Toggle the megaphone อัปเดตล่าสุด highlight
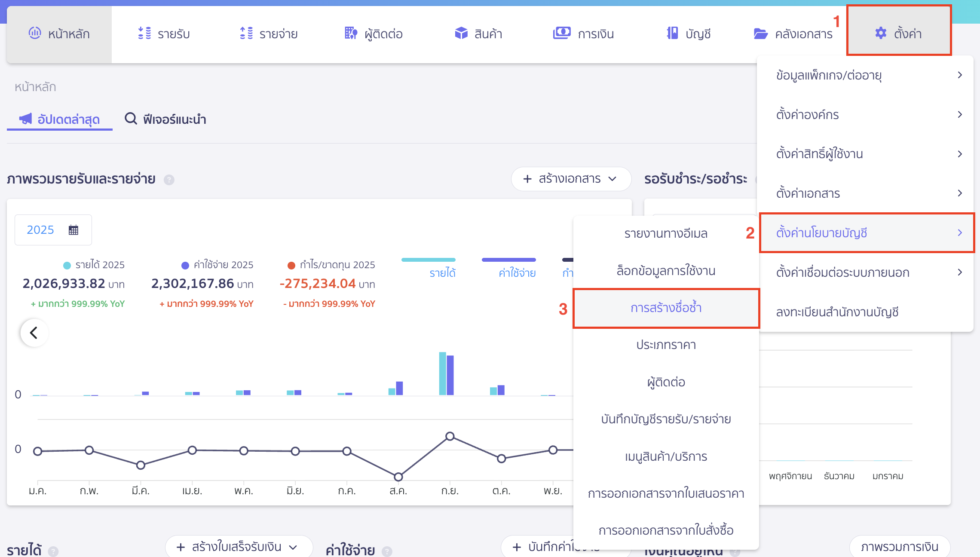The height and width of the screenshot is (557, 980). 26,119
